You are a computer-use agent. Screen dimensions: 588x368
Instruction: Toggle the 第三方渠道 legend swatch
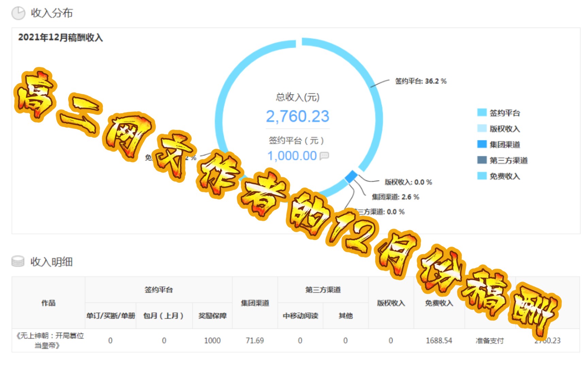[x=482, y=160]
